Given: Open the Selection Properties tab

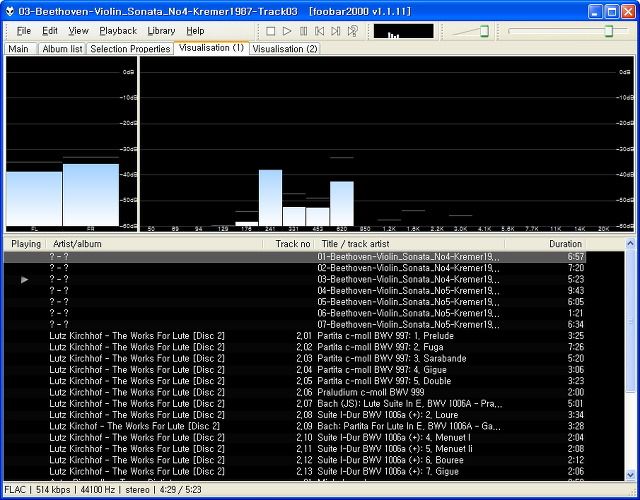Looking at the screenshot, I should 130,49.
